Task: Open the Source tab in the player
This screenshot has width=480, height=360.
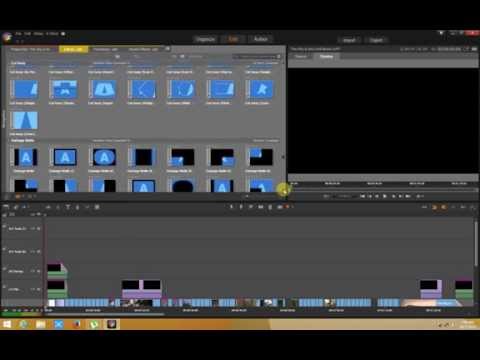Action: click(x=301, y=56)
